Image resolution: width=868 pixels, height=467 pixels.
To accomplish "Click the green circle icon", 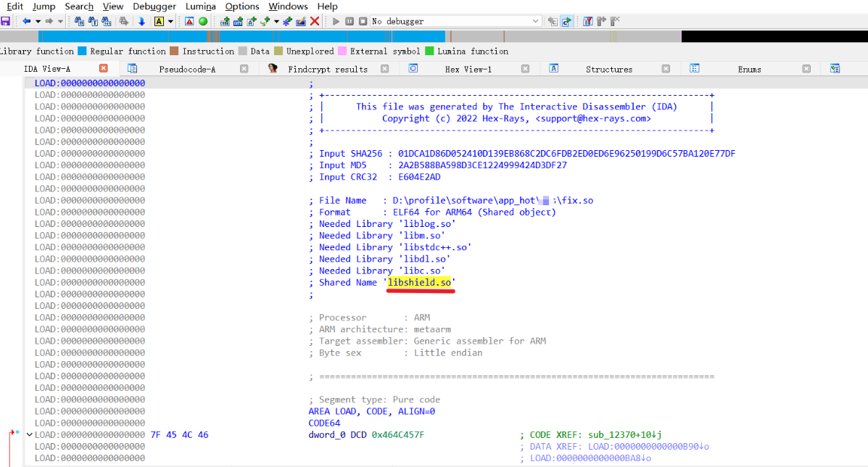I will coord(203,21).
